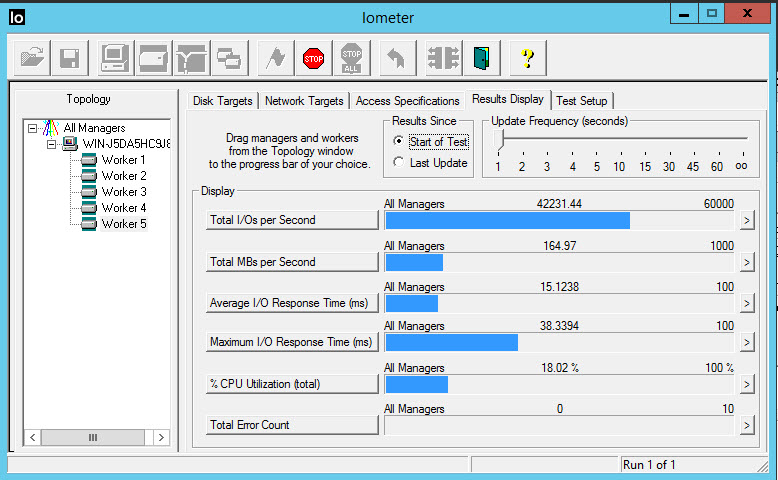This screenshot has width=778, height=480.
Task: Add a new disk worker icon
Action: click(x=154, y=58)
